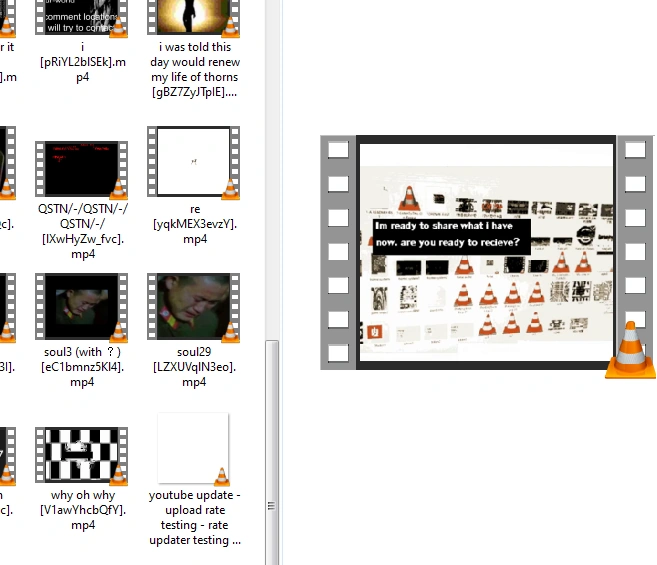Select the why oh why video thumbnail
Image resolution: width=657 pixels, height=565 pixels.
pyautogui.click(x=81, y=455)
